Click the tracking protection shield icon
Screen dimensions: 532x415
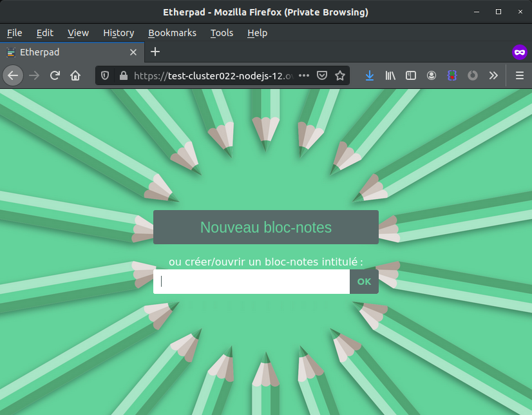point(104,75)
